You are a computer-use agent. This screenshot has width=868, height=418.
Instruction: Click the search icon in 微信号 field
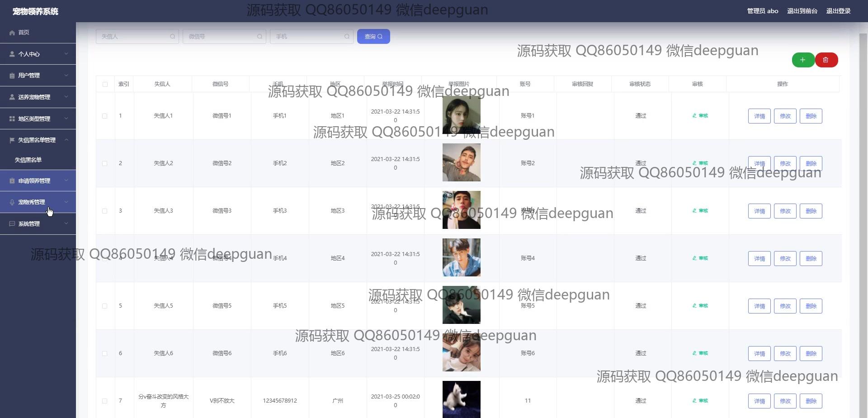pos(259,37)
